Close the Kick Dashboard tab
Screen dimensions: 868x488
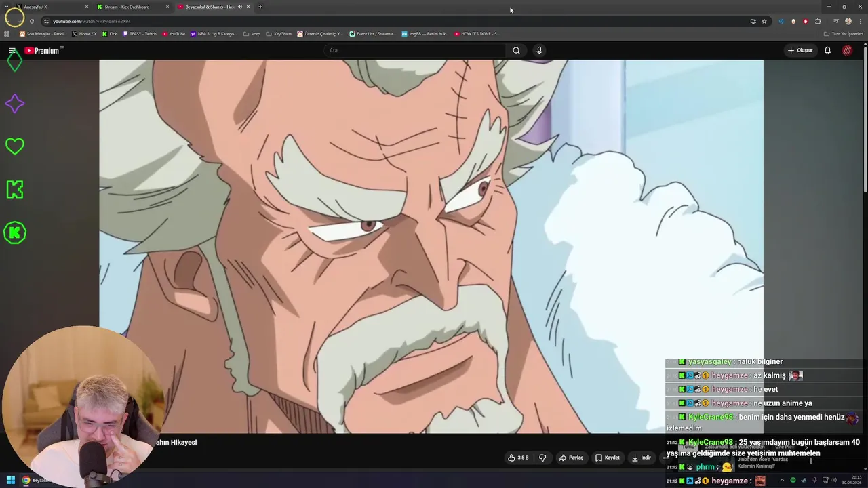pos(167,7)
